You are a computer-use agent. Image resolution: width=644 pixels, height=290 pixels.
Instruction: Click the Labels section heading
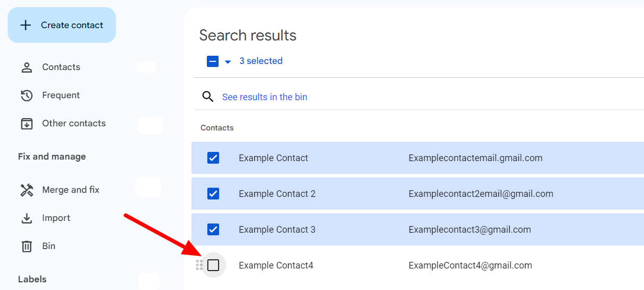tap(32, 279)
